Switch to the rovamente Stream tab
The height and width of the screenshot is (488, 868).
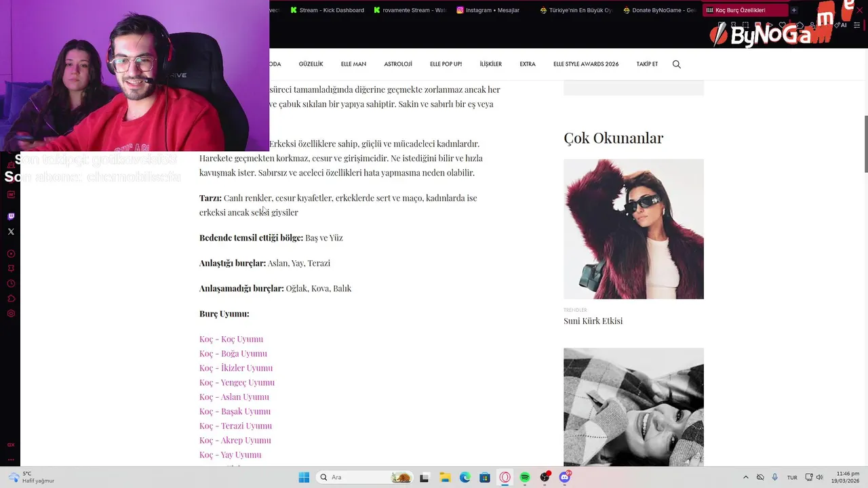coord(410,10)
